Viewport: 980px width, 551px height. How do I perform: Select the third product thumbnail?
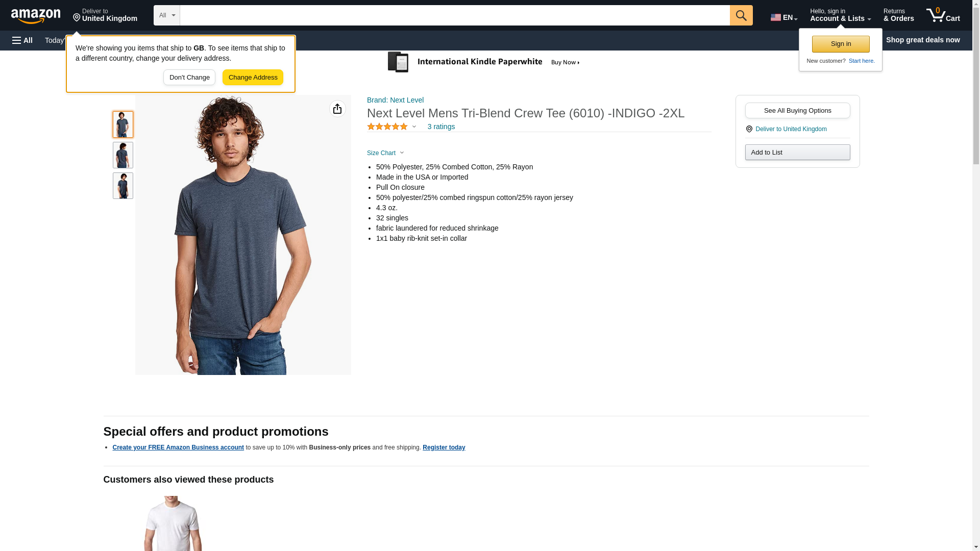click(123, 186)
